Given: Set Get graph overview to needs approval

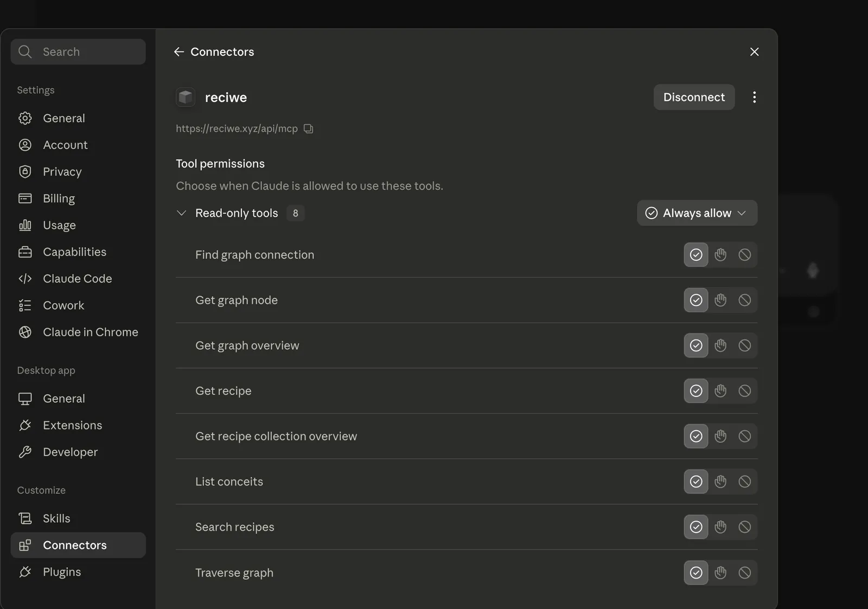Looking at the screenshot, I should tap(720, 345).
